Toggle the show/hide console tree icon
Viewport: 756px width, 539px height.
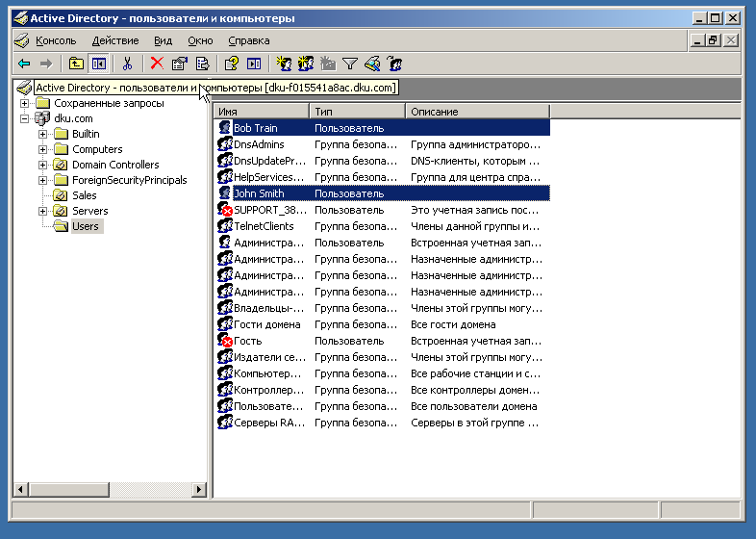[x=99, y=64]
